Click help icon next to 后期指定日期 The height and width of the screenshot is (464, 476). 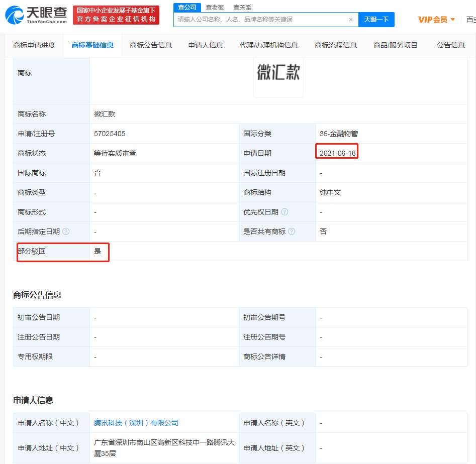tap(66, 231)
